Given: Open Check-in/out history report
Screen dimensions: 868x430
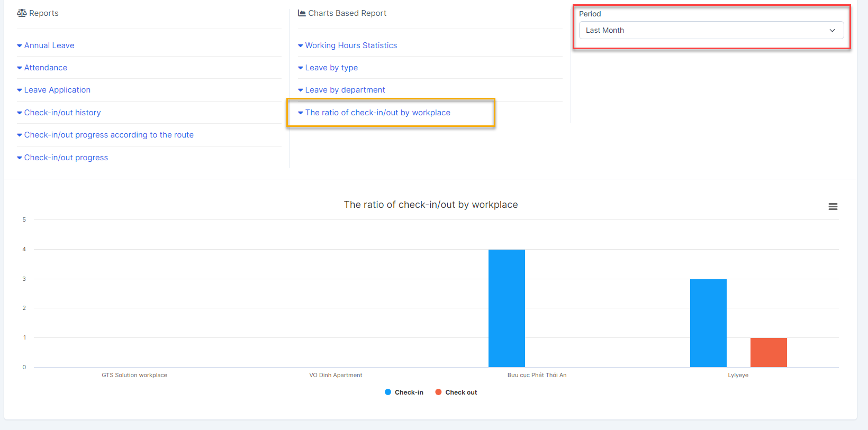Looking at the screenshot, I should tap(62, 113).
